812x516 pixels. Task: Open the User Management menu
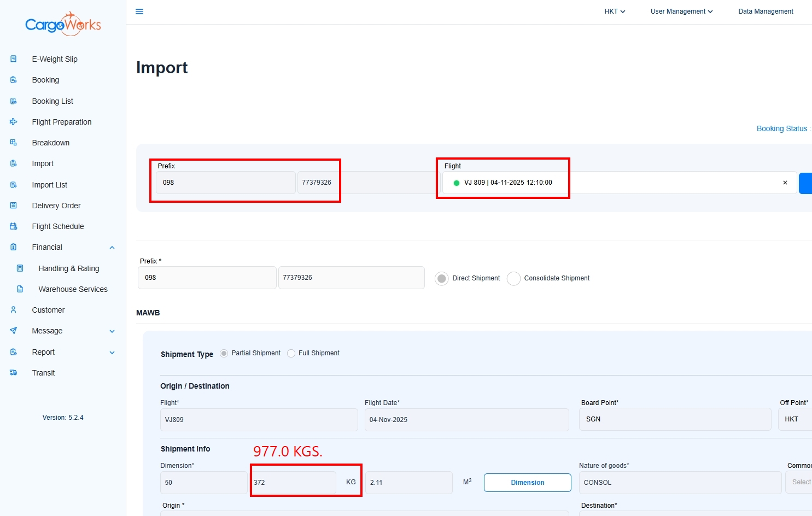click(x=681, y=11)
